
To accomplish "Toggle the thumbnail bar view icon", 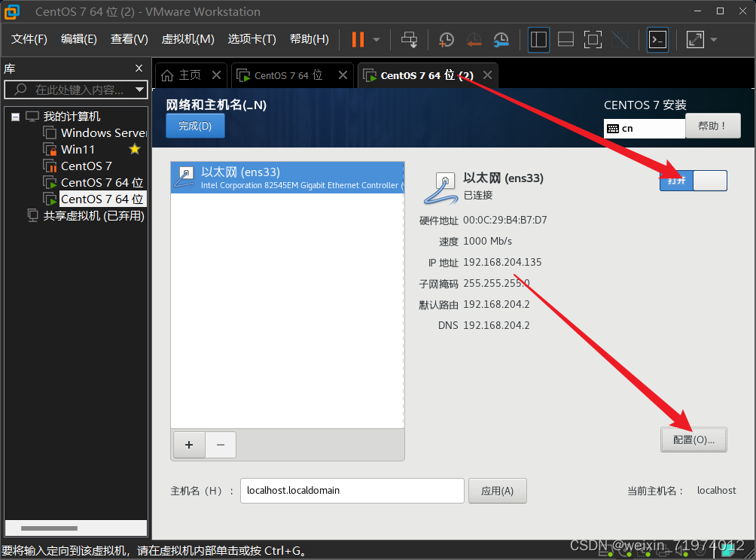I will point(565,40).
